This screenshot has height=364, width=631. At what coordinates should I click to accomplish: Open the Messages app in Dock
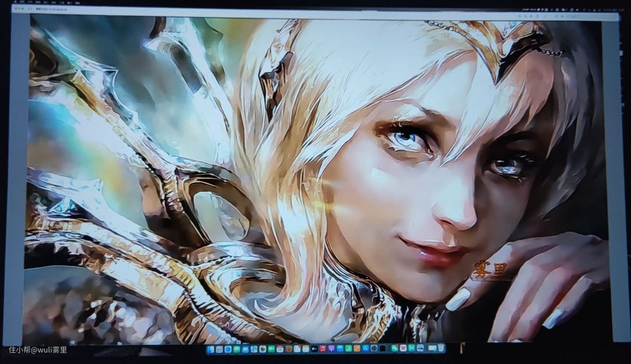[237, 349]
